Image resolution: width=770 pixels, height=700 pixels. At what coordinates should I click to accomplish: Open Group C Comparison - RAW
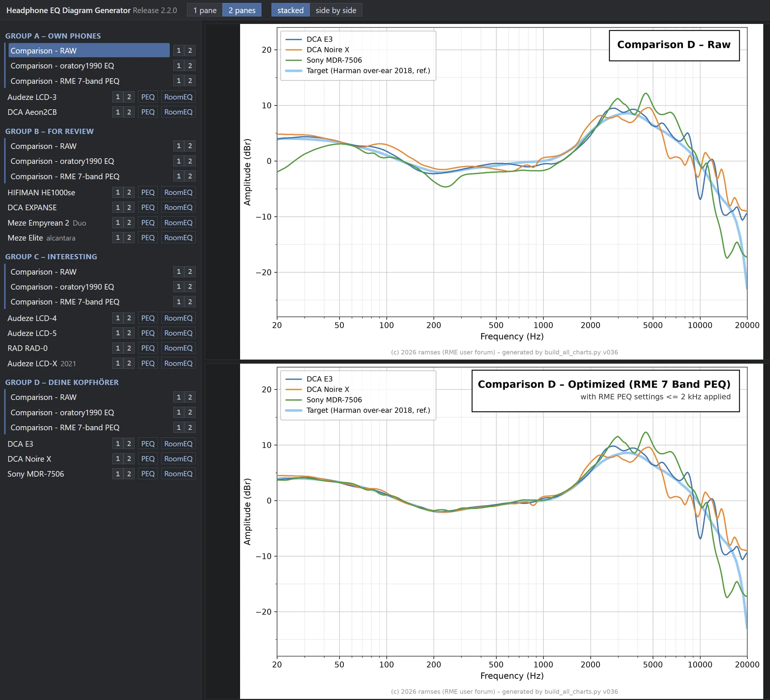coord(89,272)
